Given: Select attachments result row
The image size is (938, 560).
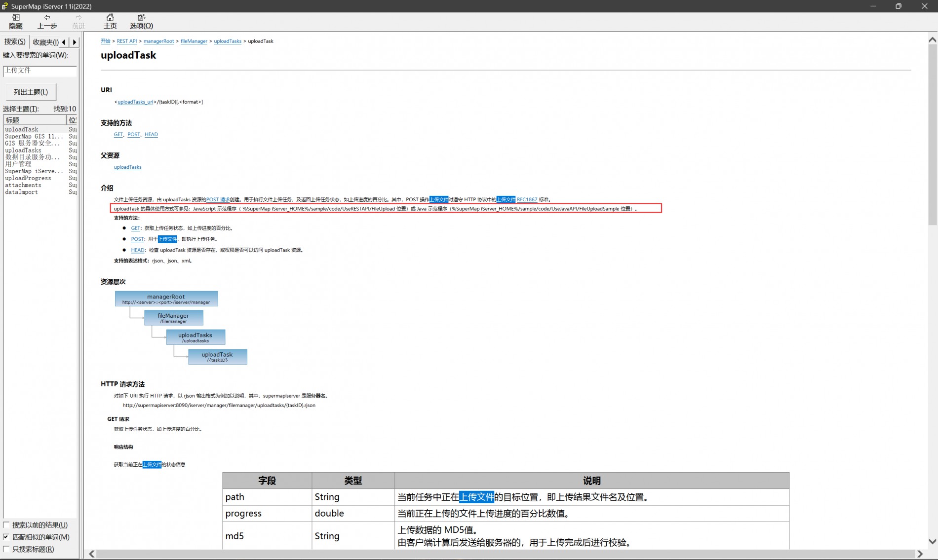Looking at the screenshot, I should point(39,185).
